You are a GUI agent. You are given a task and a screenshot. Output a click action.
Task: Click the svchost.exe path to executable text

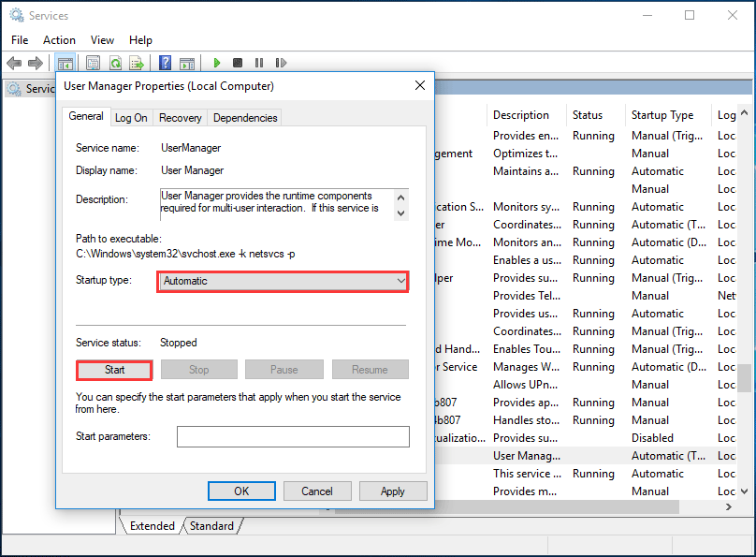[185, 254]
